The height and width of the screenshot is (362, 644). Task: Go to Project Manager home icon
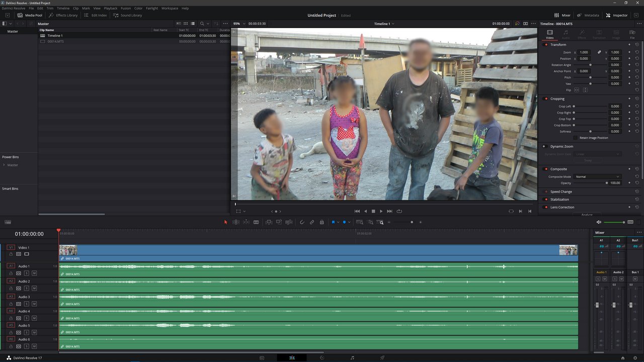623,358
